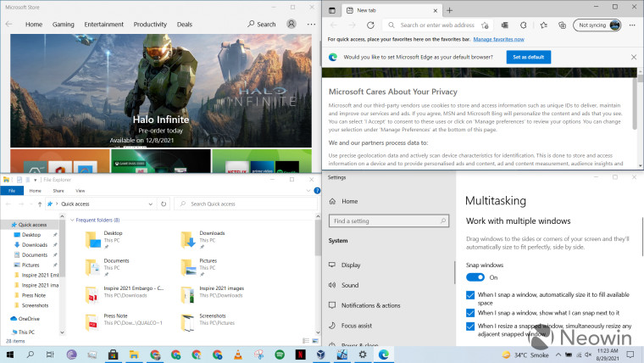Open the Entertainment tab in Microsoft Store
The image size is (644, 363).
coord(104,25)
